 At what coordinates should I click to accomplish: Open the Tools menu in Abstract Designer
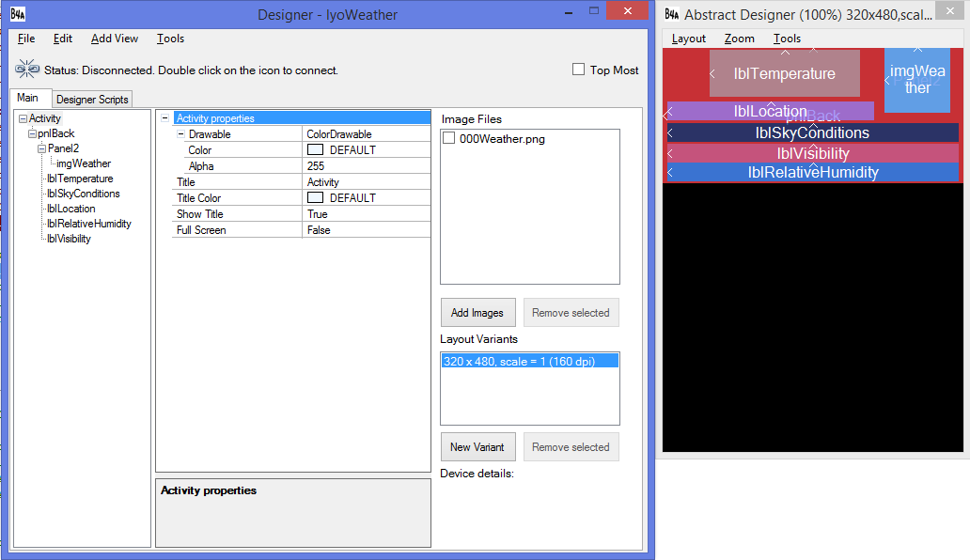(787, 39)
